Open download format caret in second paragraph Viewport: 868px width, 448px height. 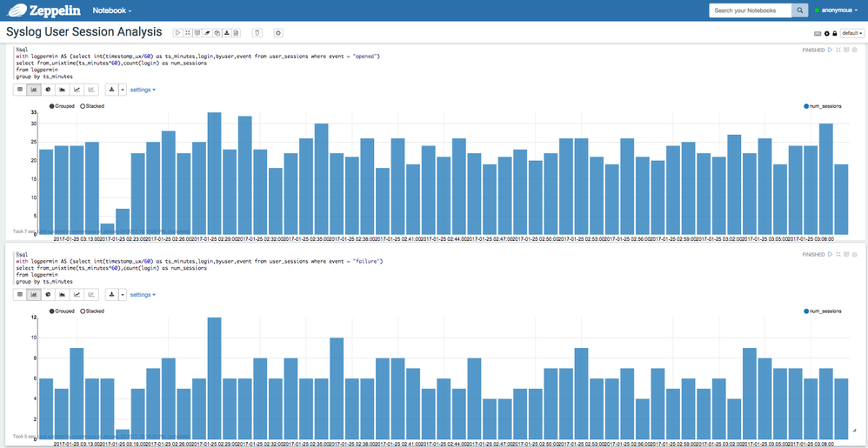(123, 295)
